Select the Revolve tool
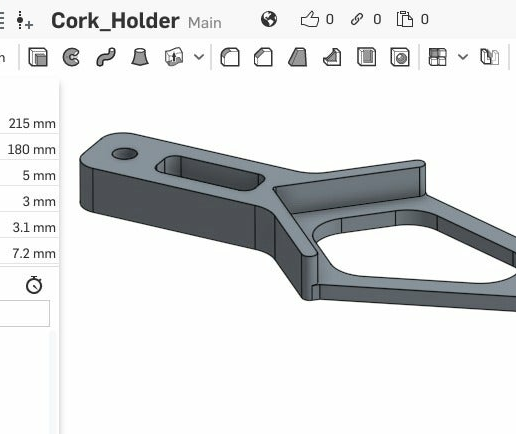Viewport: 516px width, 434px height. (x=71, y=57)
